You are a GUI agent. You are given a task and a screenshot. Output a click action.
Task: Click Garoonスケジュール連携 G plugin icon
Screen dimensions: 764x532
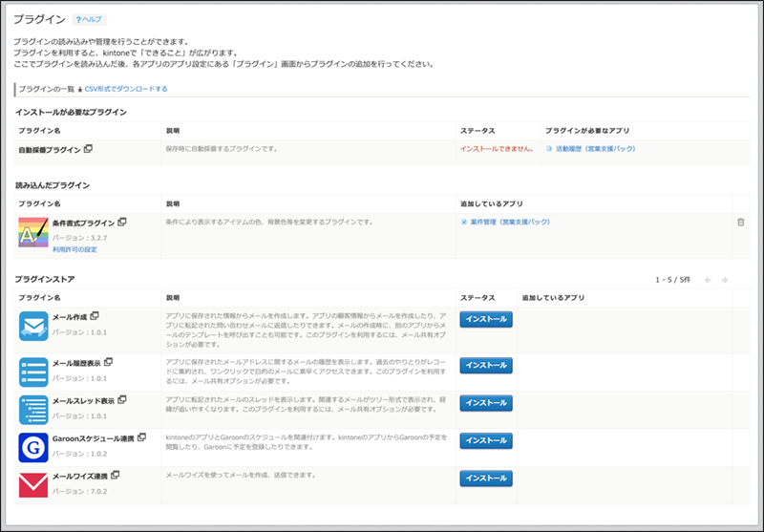pos(33,447)
